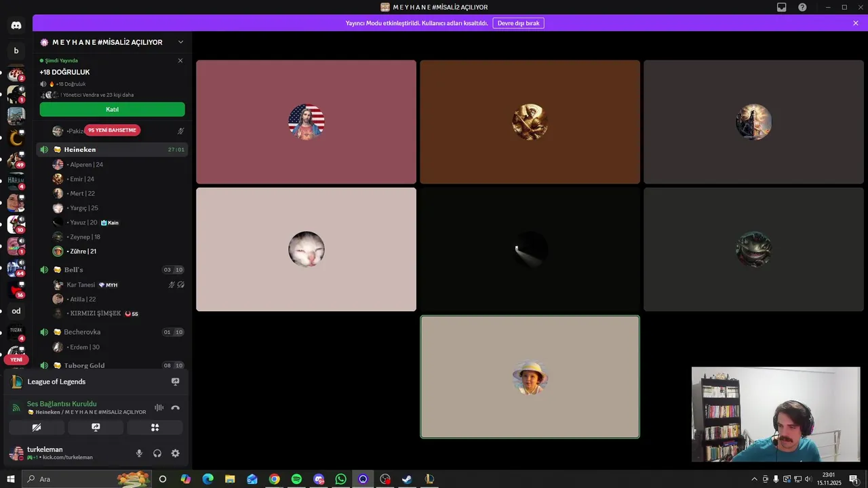Select the green creature avatar video tile
Viewport: 868px width, 488px height.
click(x=753, y=249)
